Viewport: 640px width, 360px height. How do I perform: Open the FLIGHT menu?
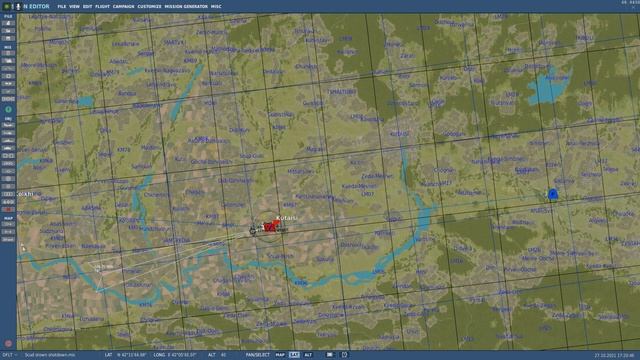[x=102, y=7]
